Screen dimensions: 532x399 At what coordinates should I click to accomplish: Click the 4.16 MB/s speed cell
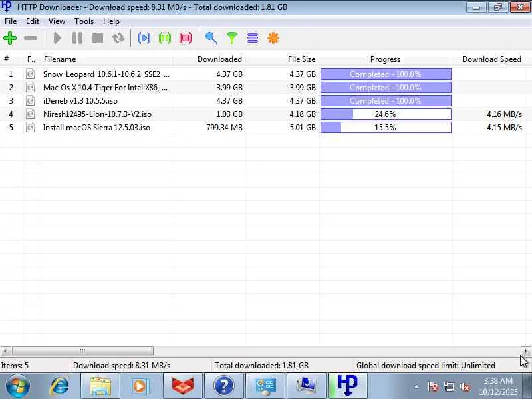point(504,114)
